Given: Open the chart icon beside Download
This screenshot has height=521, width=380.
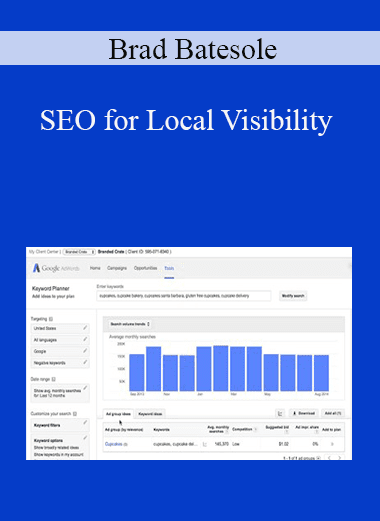Looking at the screenshot, I should pyautogui.click(x=280, y=413).
